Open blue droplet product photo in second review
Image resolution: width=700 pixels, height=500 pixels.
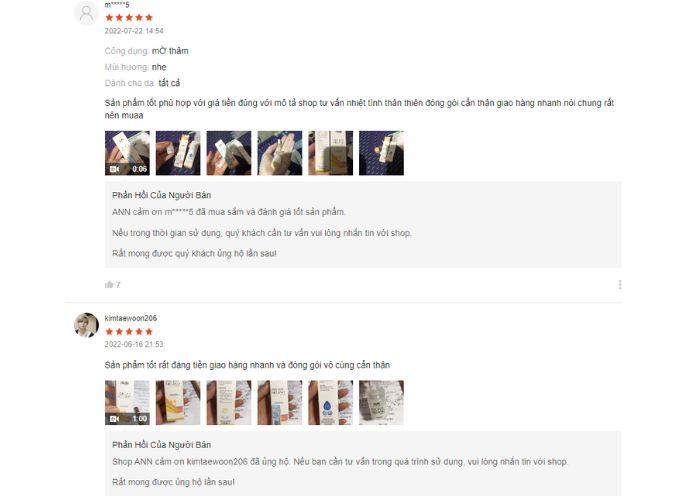point(331,402)
